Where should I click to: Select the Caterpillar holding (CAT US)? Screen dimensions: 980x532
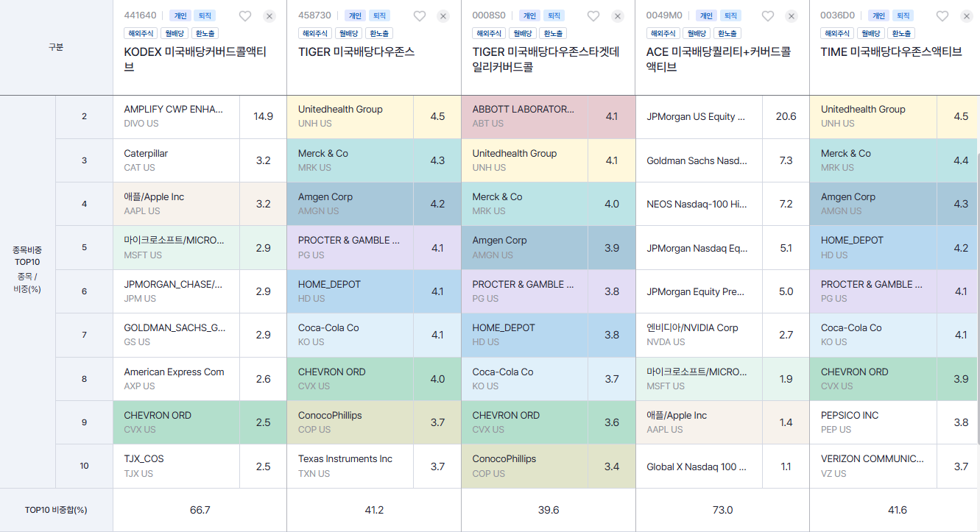(x=176, y=160)
